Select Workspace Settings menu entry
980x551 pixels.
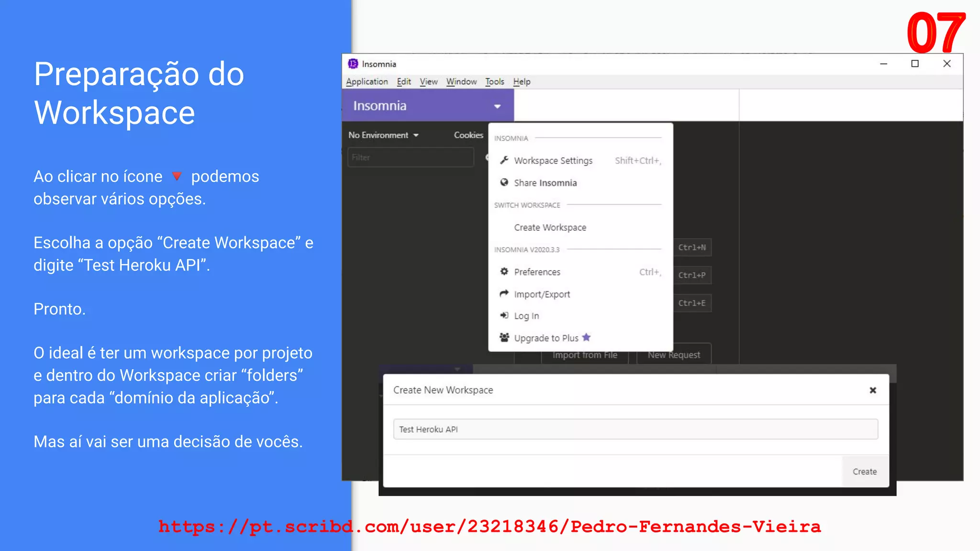(x=580, y=161)
